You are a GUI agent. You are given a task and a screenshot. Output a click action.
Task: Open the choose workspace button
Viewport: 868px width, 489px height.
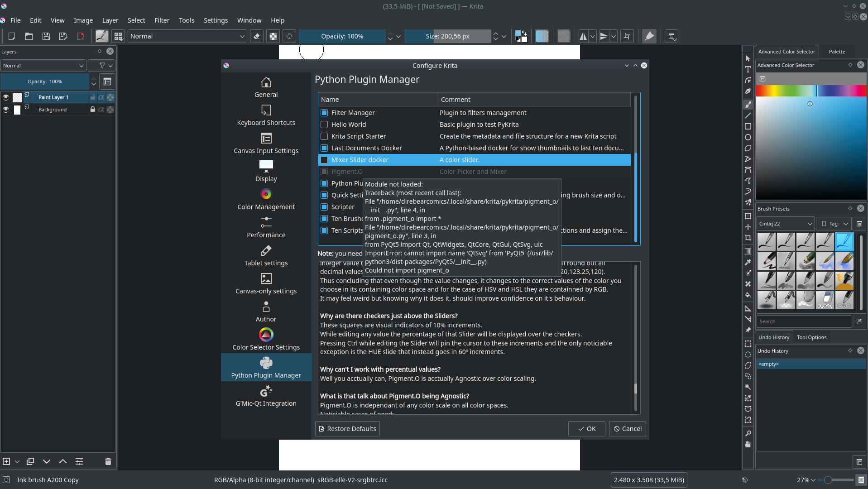(672, 36)
